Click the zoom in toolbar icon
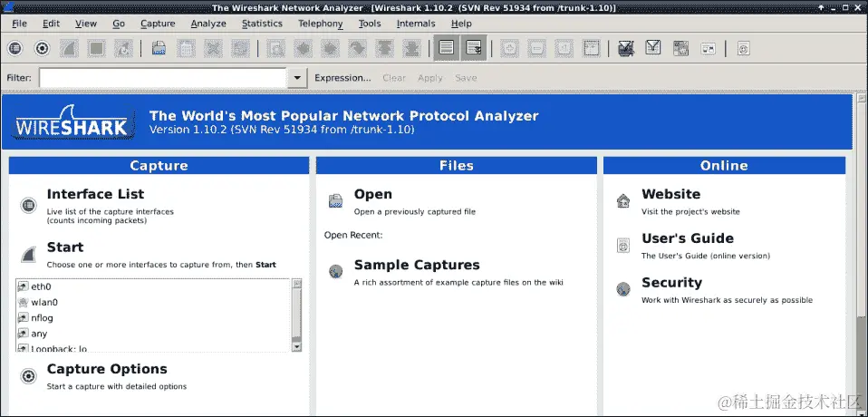This screenshot has height=417, width=868. point(509,49)
